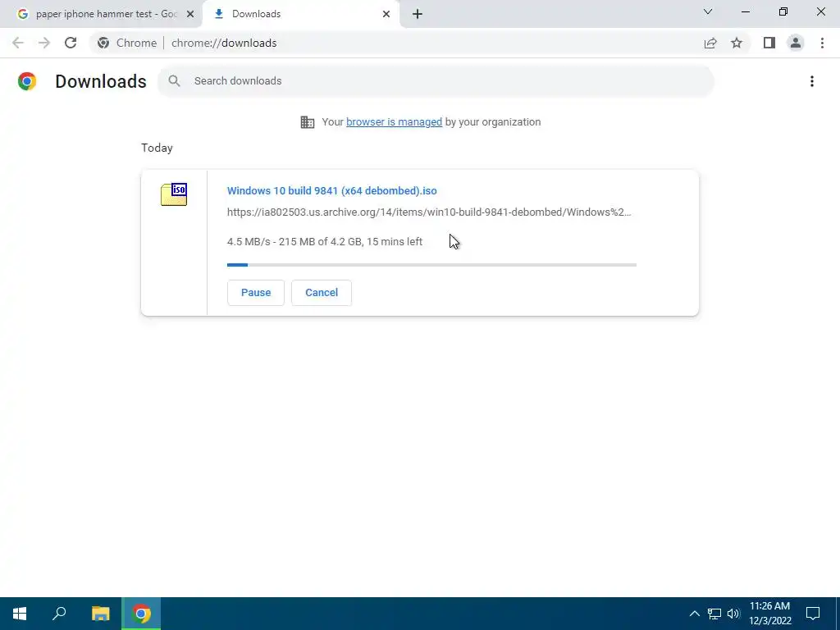Click the managed organization building icon
840x630 pixels.
[308, 122]
